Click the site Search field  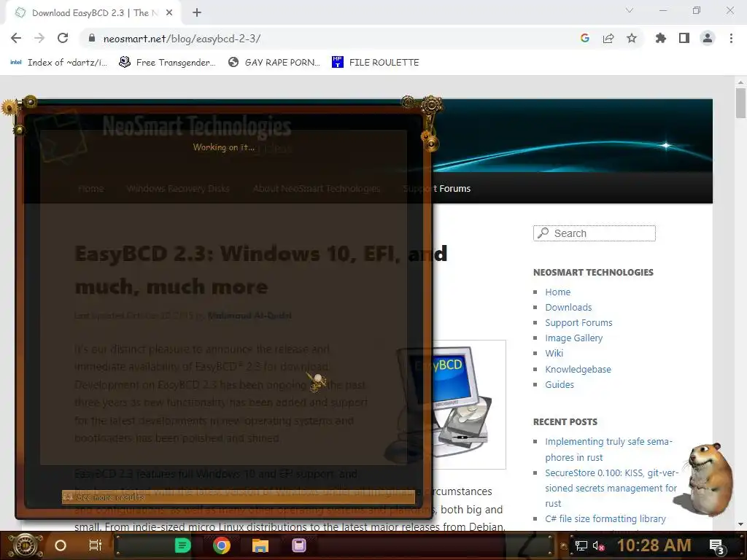click(595, 233)
